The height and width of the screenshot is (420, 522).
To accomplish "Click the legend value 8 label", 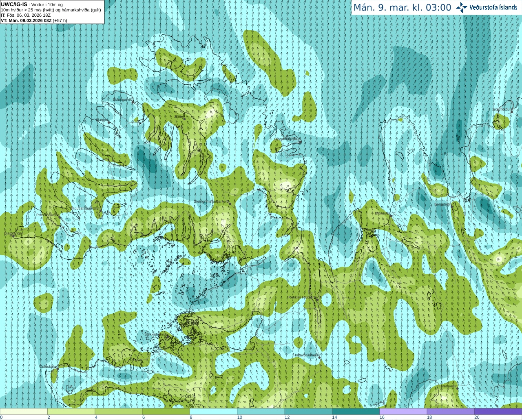I will 191,417.
